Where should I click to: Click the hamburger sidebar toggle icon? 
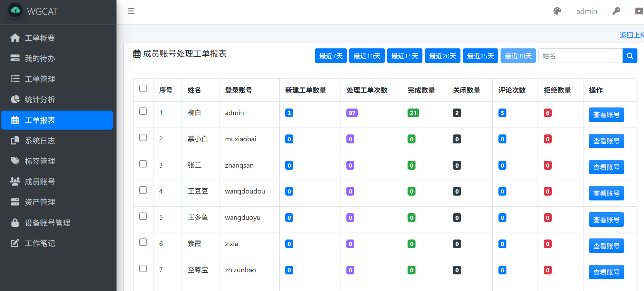[x=131, y=11]
